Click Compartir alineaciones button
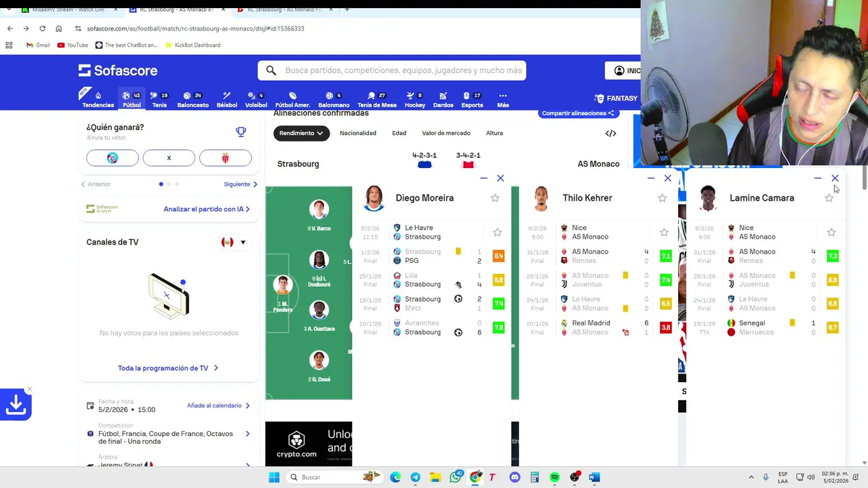 tap(578, 113)
